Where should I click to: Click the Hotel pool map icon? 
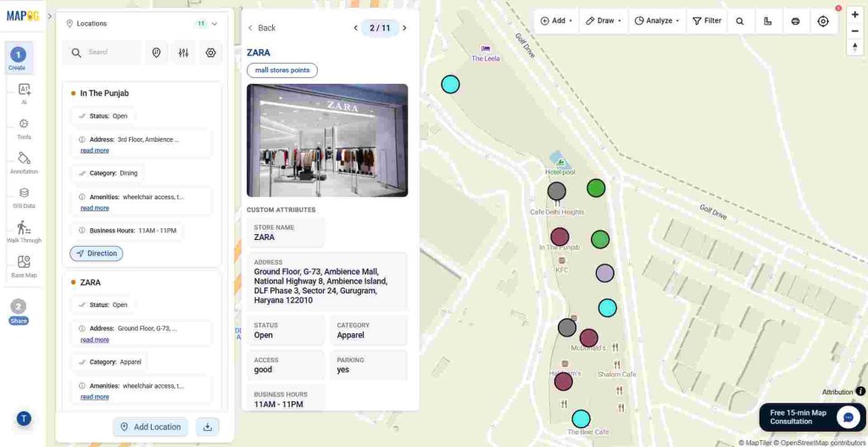click(x=561, y=163)
